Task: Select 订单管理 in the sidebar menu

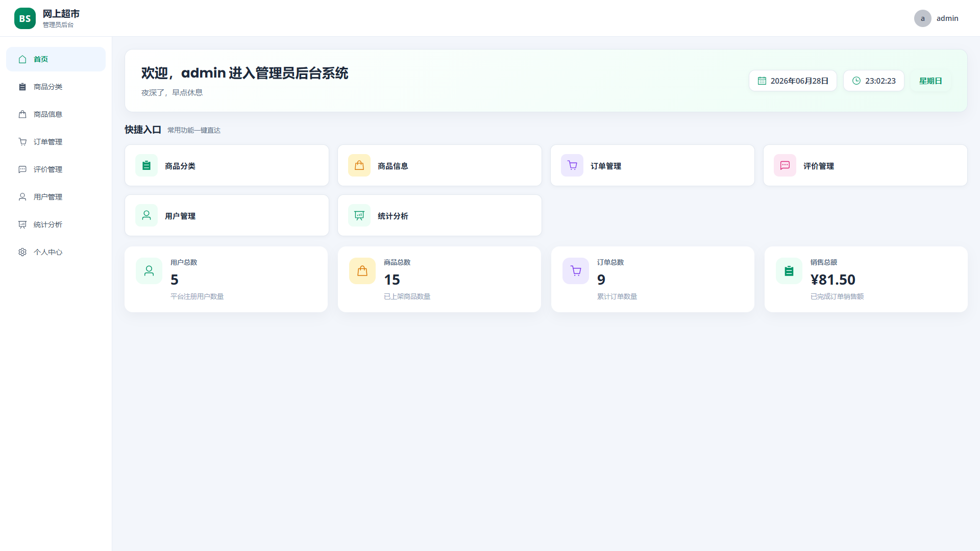Action: tap(56, 142)
